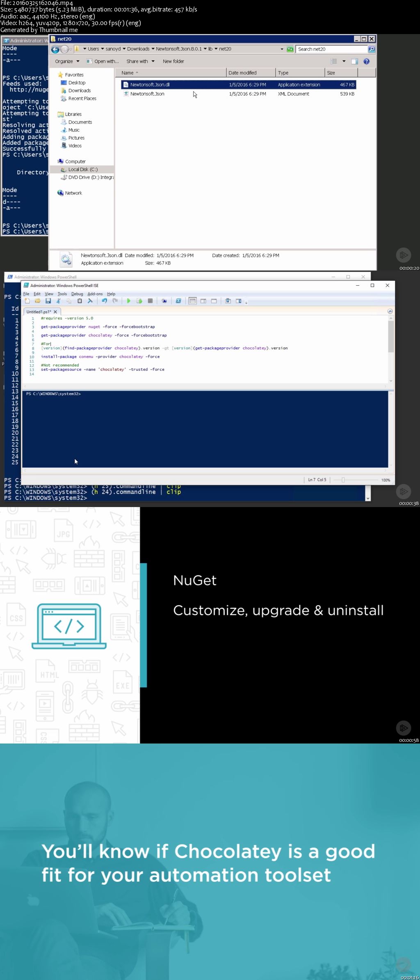Collapse the ISE script pane with the chevron
420x980 pixels.
390,311
